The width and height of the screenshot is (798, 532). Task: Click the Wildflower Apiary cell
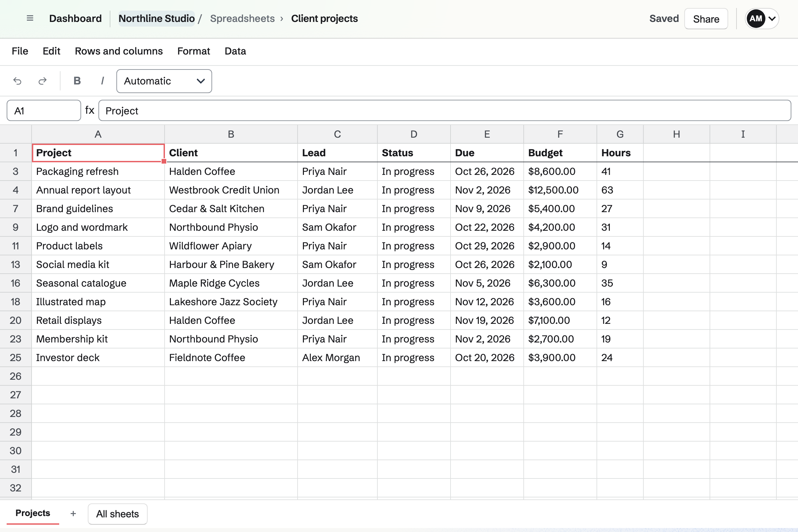coord(231,246)
